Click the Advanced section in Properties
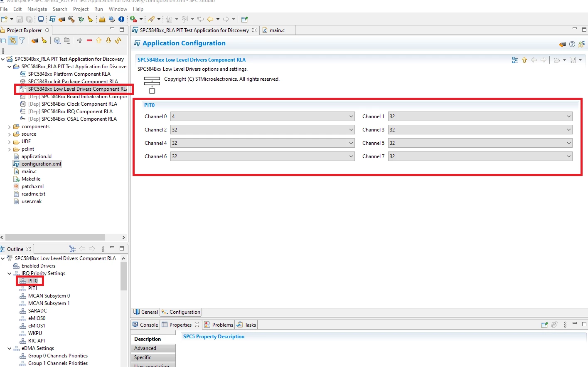Viewport: 588px width, 367px height. coord(154,348)
